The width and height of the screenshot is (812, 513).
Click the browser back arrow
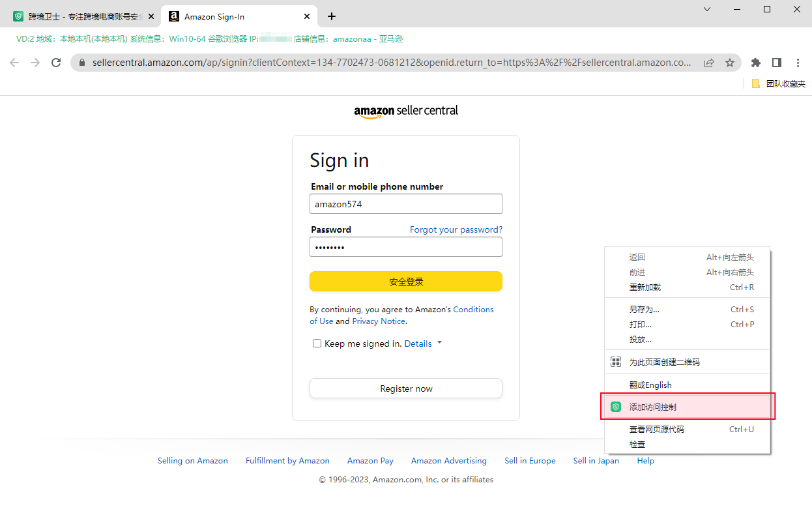click(14, 63)
